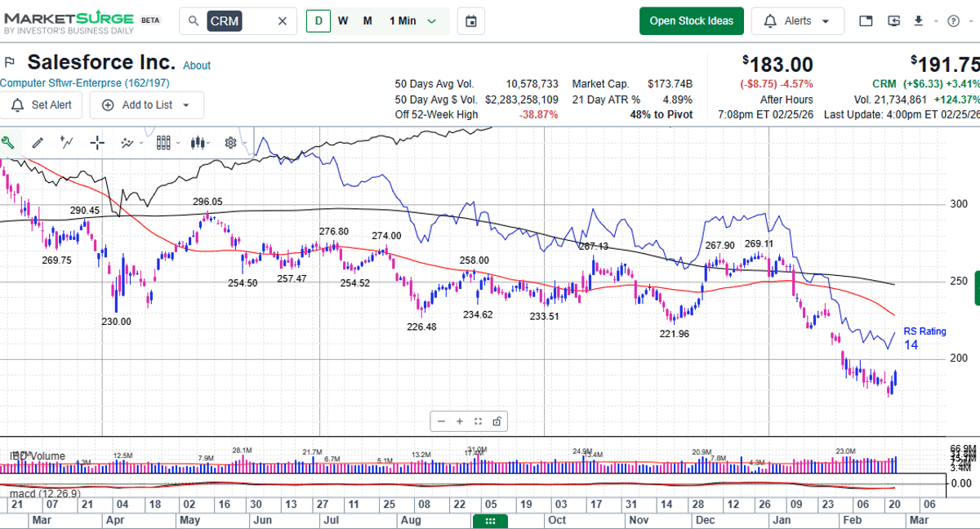Click the calendar icon beside the interval selector
The image size is (980, 529).
click(x=471, y=20)
